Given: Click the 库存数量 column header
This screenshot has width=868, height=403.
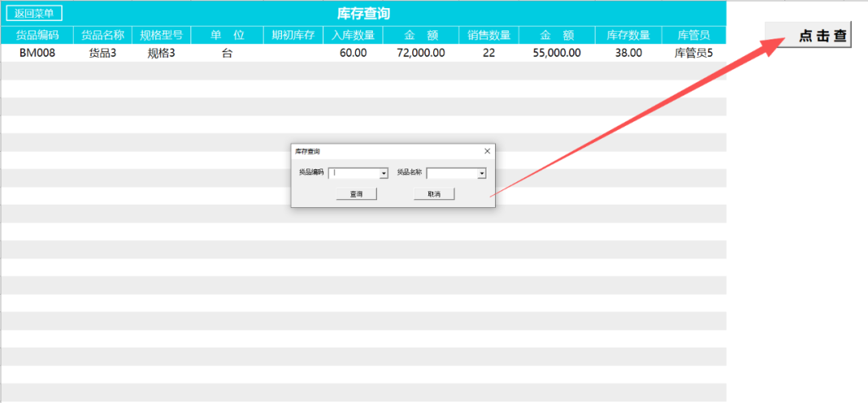Looking at the screenshot, I should click(x=628, y=35).
